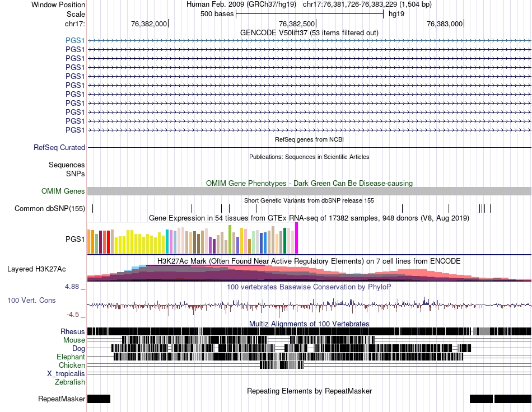
Task: Click the 76,382,500 ruler position
Action: point(297,24)
